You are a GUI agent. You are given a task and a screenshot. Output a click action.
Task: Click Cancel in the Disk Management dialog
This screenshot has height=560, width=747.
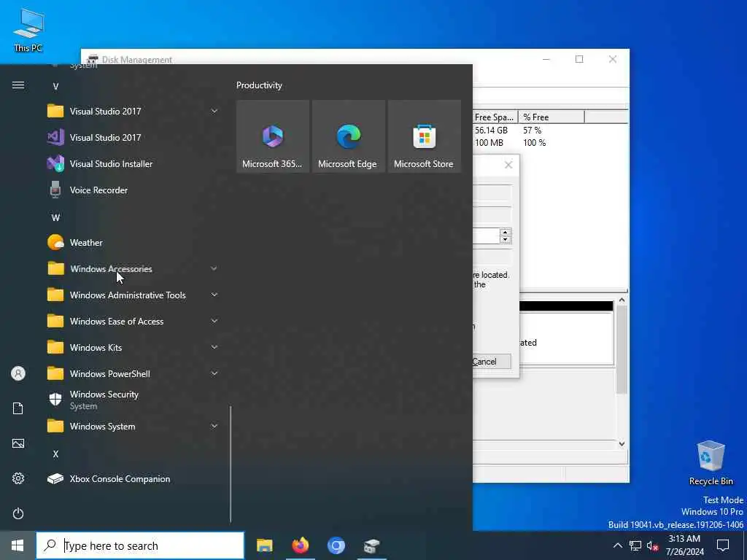491,362
